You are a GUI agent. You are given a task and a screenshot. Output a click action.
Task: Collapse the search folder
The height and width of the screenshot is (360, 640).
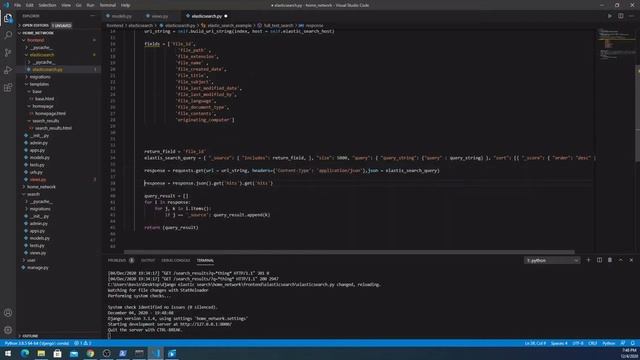point(33,194)
